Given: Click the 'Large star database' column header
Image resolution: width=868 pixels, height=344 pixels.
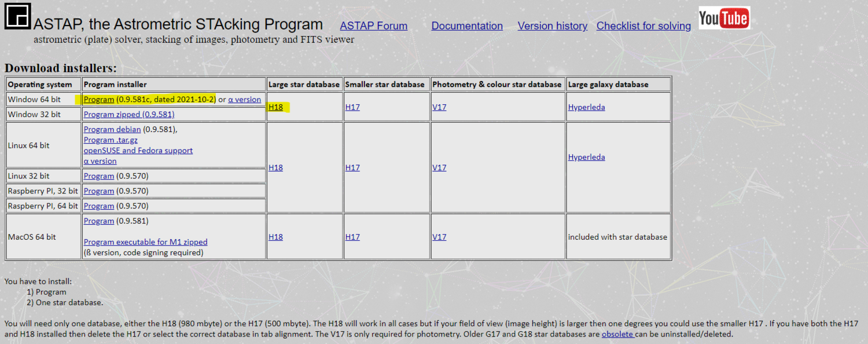Looking at the screenshot, I should [304, 85].
